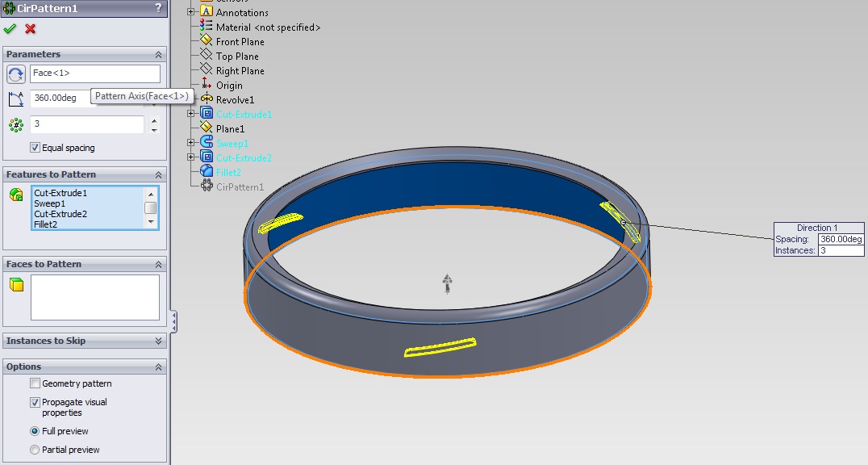Click the Features to Pattern icon
This screenshot has height=465, width=868.
16,195
